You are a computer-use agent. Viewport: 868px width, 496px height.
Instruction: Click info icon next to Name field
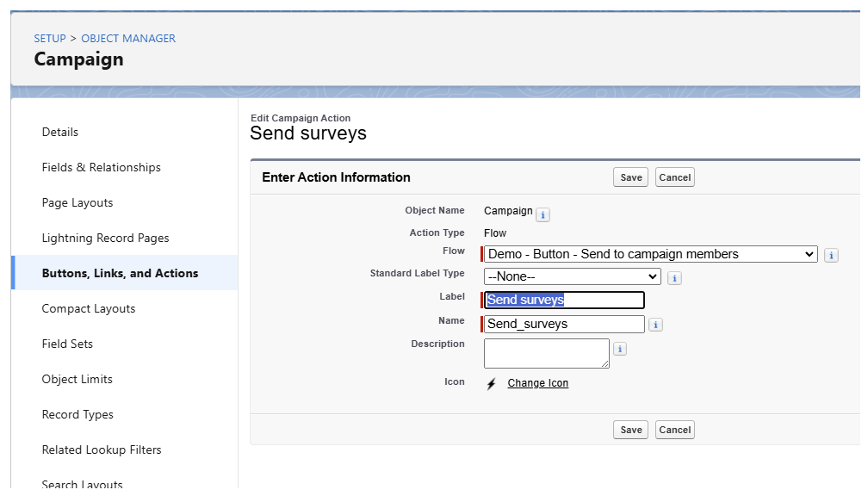[655, 325]
